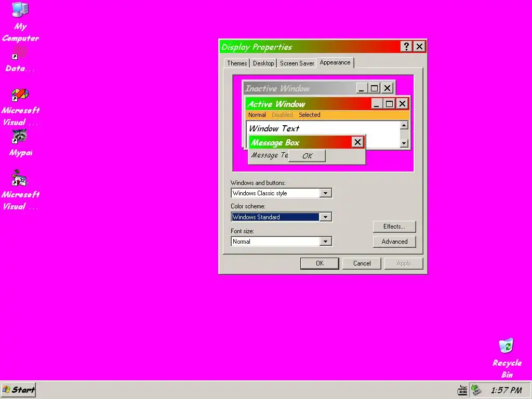Select the first Microsoft Visual shortcut icon
The width and height of the screenshot is (532, 399).
coord(20,95)
